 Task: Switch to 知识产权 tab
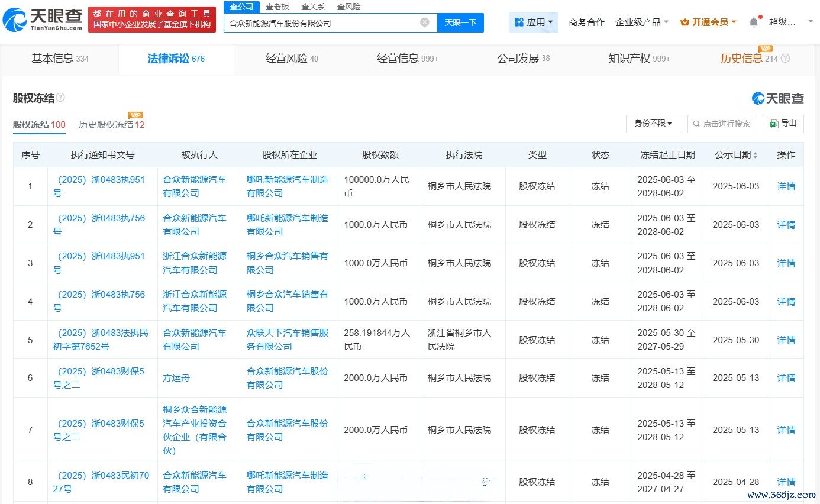coord(639,59)
